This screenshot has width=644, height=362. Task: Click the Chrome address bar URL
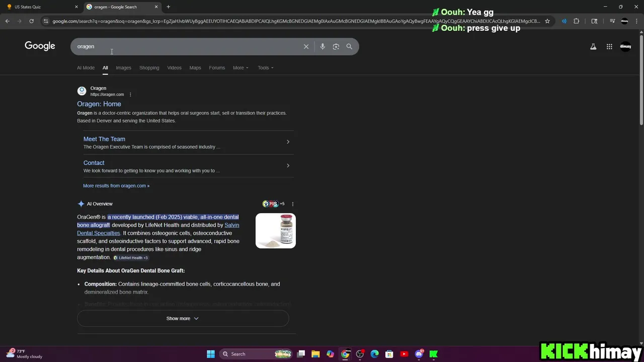pos(296,21)
